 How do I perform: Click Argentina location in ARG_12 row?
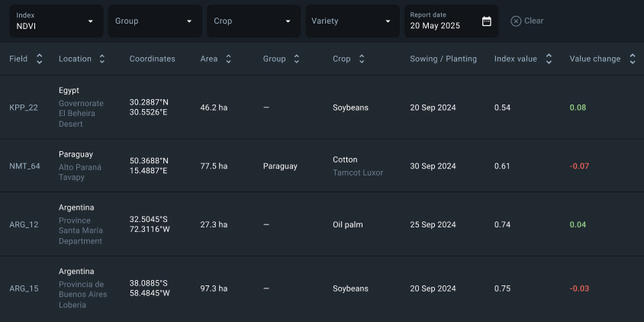[x=76, y=208]
